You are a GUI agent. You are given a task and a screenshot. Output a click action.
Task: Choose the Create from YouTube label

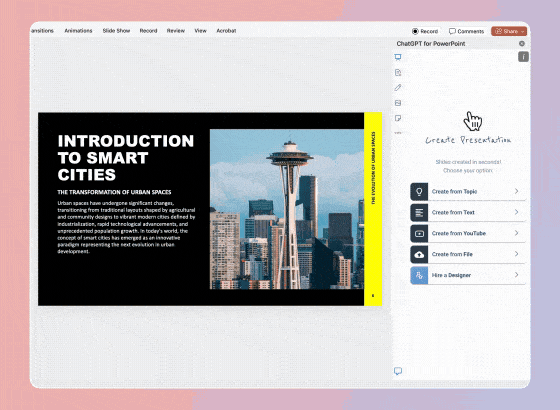point(459,234)
